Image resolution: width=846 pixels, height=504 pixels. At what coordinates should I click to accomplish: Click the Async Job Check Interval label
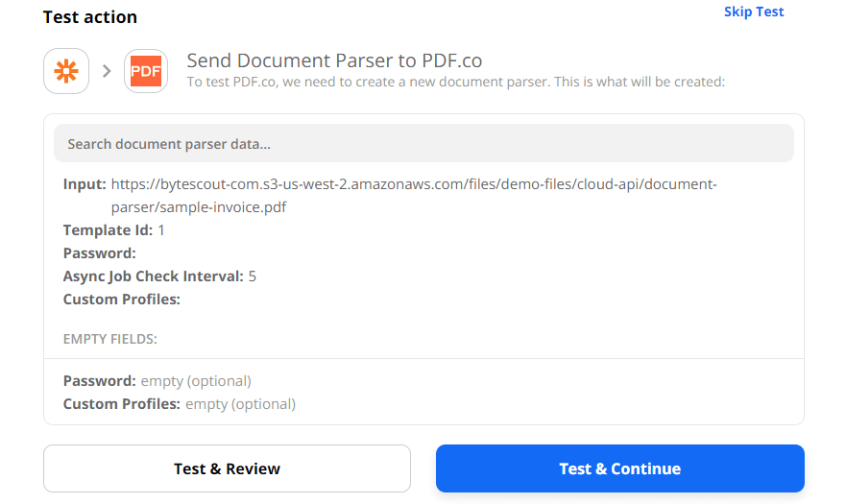point(153,276)
